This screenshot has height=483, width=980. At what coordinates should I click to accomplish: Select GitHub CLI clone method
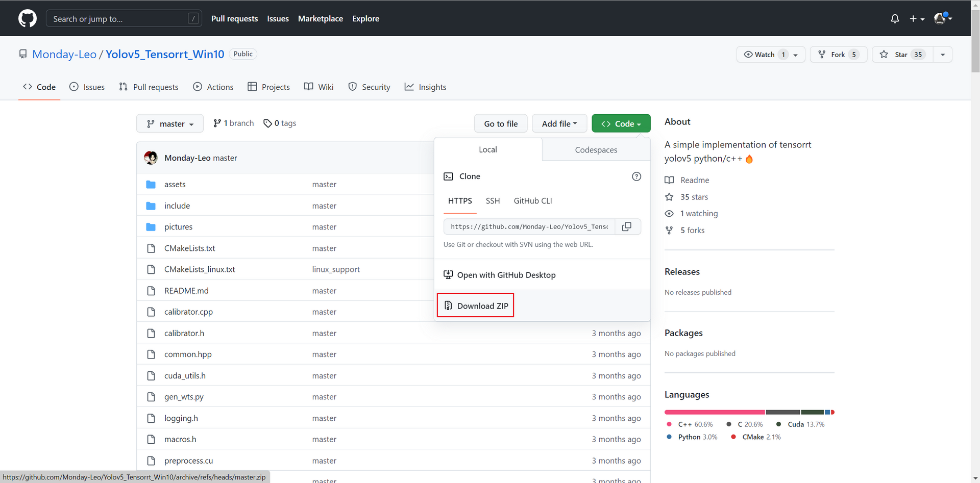pyautogui.click(x=533, y=201)
